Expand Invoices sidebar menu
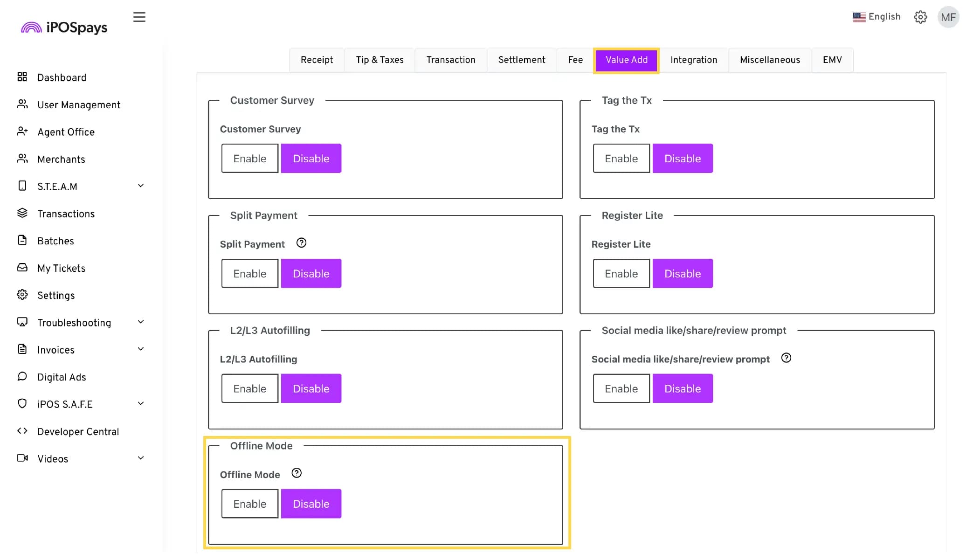This screenshot has height=554, width=980. click(140, 349)
